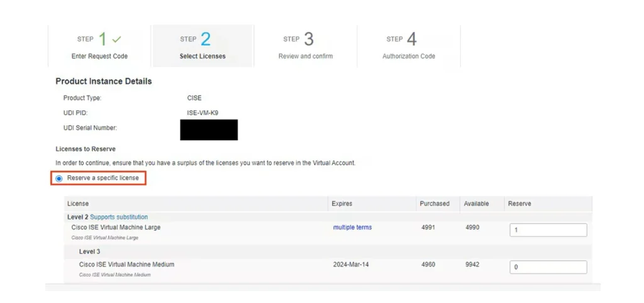Click Reserve field for Virtual Machine Medium
Image resolution: width=644 pixels, height=303 pixels.
[548, 267]
